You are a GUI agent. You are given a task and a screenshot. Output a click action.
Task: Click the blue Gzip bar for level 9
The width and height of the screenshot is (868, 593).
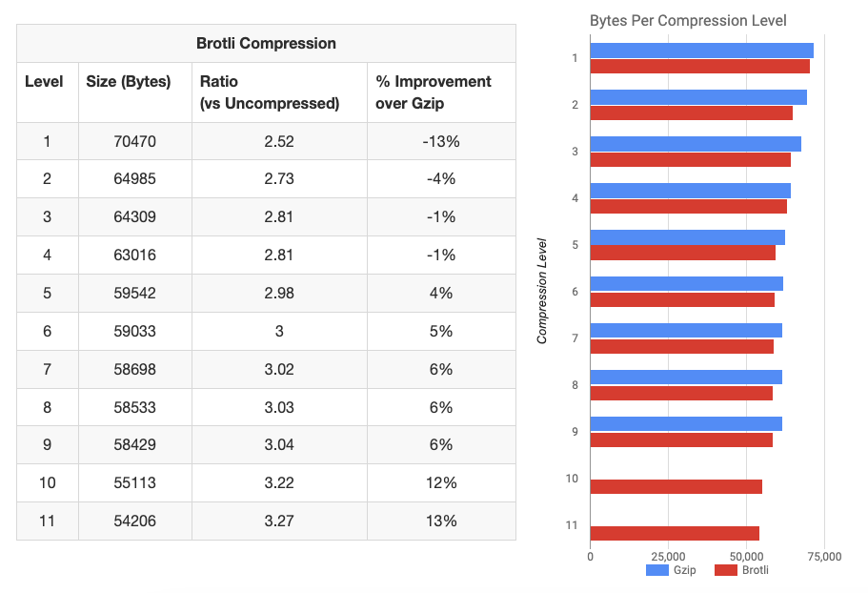(686, 424)
